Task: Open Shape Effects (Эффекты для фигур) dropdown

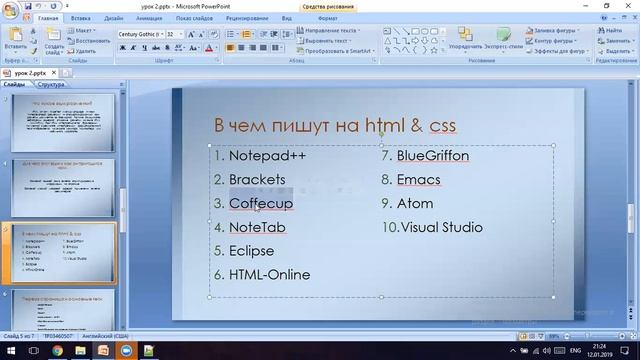Action: pos(557,51)
